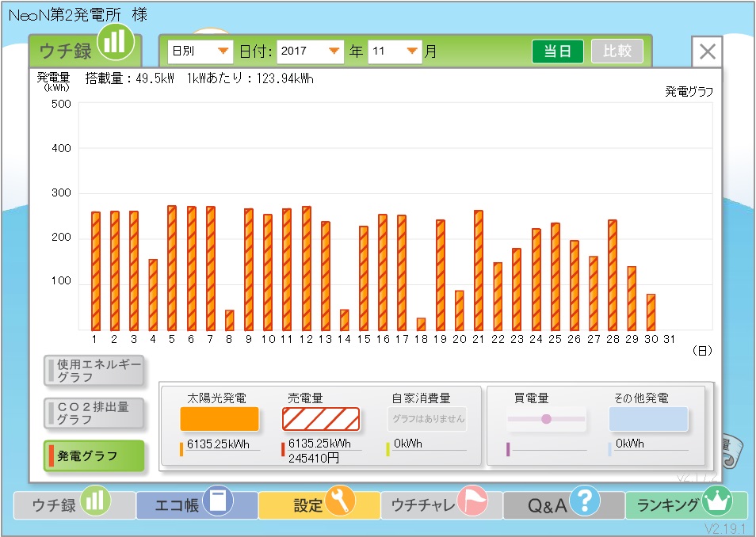Viewport: 756px width, 537px height.
Task: Click the 6135.25kWh solar generation value
Action: [218, 444]
